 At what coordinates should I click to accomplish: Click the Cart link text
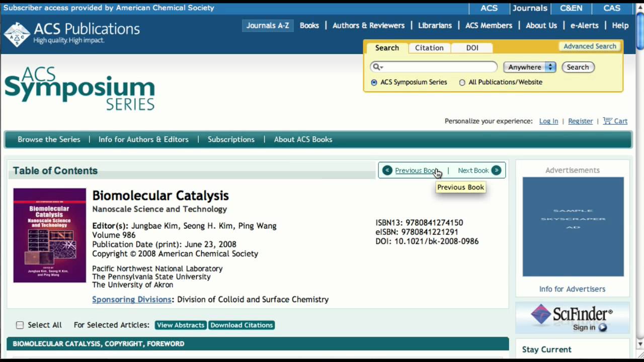(x=621, y=121)
